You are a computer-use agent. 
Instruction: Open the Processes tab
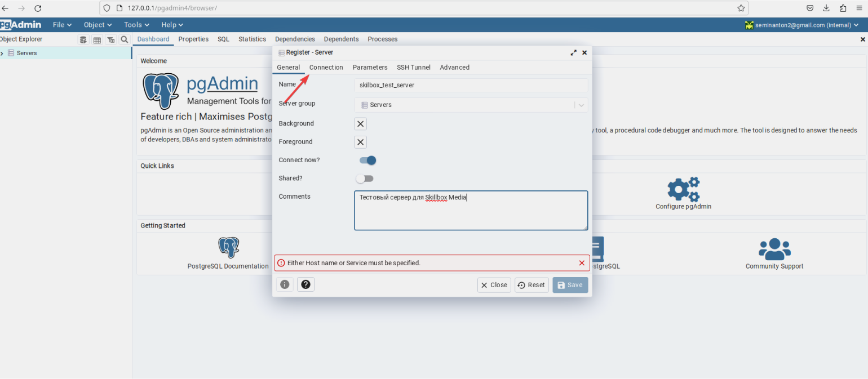(382, 39)
